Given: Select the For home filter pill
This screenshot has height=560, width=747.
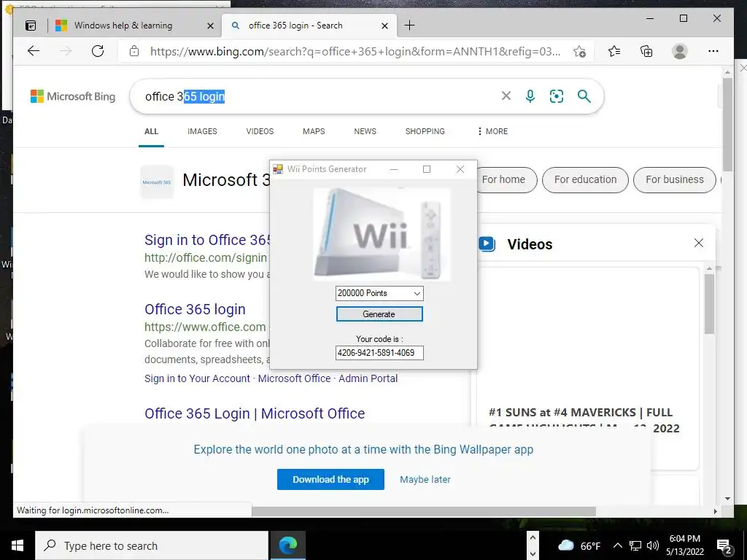Looking at the screenshot, I should coord(506,179).
